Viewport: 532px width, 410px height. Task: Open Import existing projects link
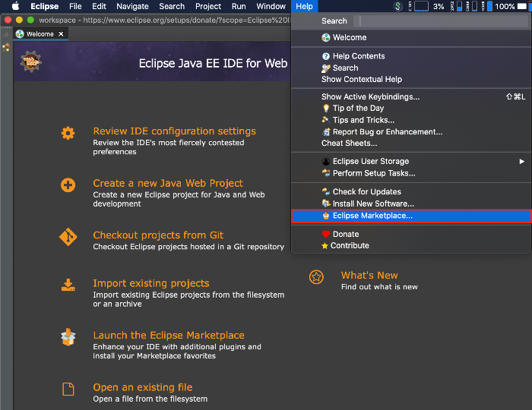tap(151, 283)
